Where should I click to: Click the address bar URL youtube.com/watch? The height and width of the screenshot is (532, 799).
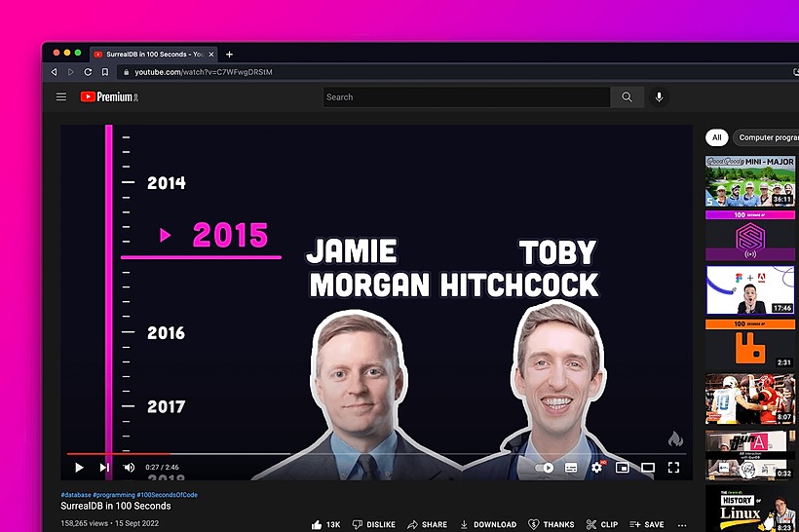[204, 72]
